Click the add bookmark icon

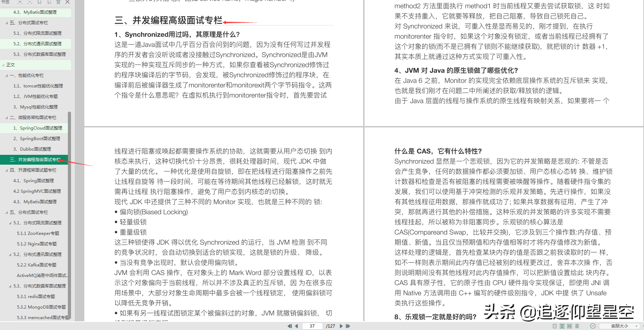[40, 2]
